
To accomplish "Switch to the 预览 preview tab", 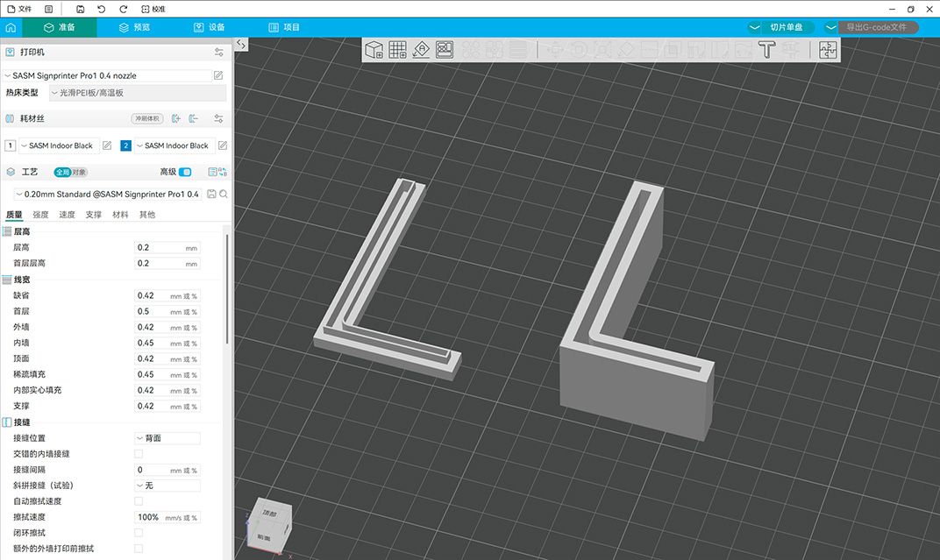I will (134, 27).
